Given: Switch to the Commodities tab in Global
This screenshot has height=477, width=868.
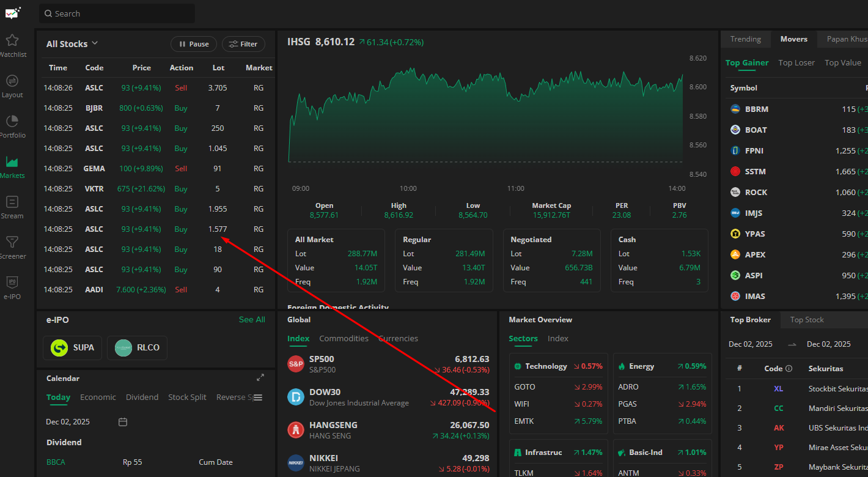Looking at the screenshot, I should click(x=344, y=339).
